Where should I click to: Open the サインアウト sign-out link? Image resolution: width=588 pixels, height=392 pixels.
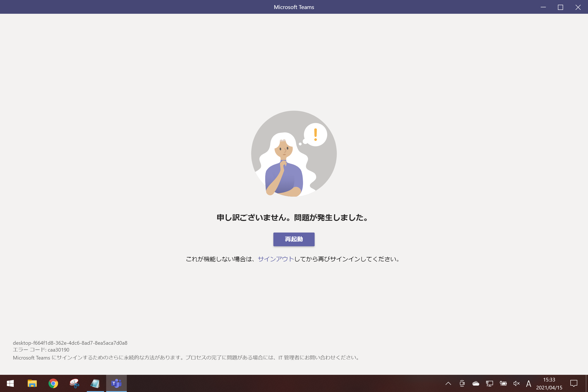276,259
